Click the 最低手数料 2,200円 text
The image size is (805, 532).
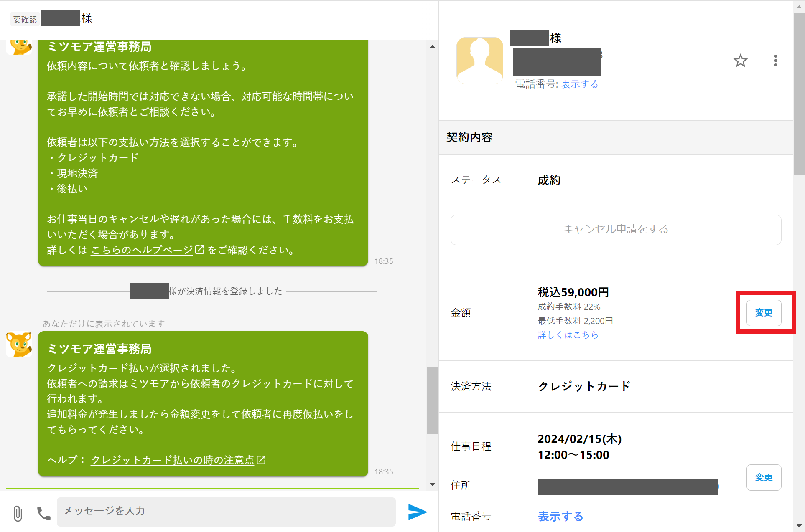click(575, 321)
